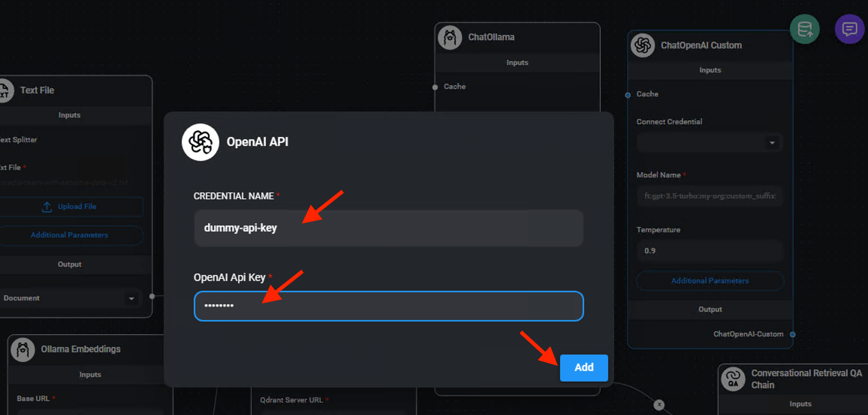Screen dimensions: 868x415
Task: Open Additional Parameters in the Text File node
Action: coord(69,235)
